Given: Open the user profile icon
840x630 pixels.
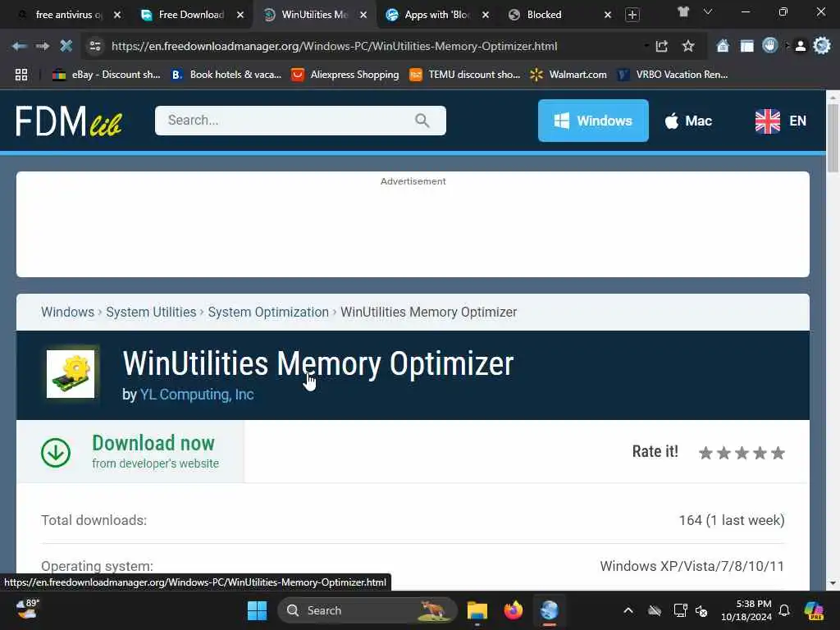Looking at the screenshot, I should (x=801, y=46).
